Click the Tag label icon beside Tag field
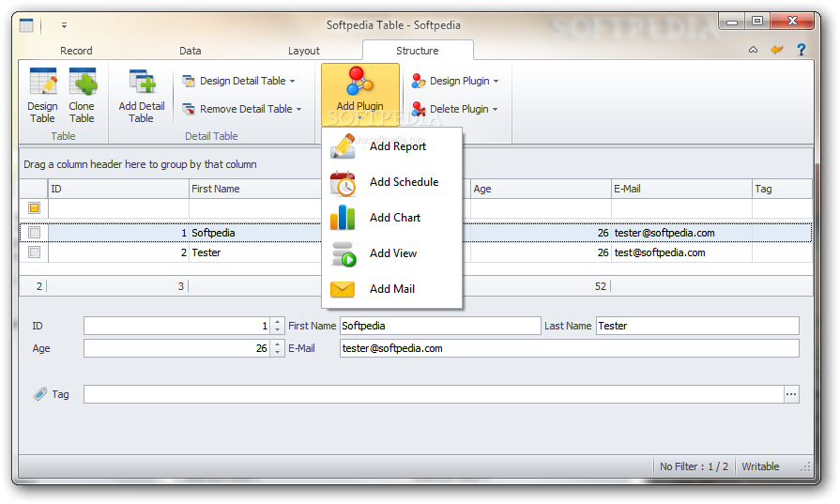 pos(40,394)
